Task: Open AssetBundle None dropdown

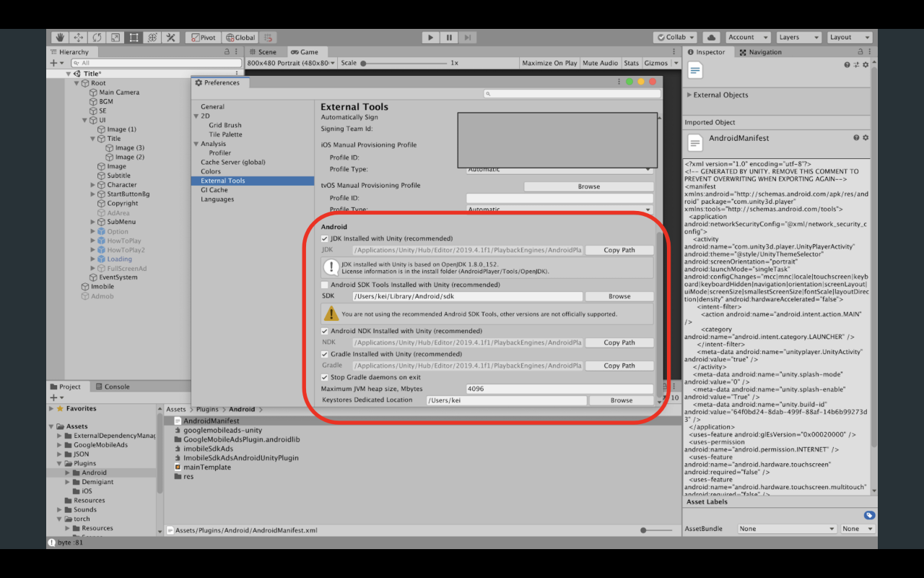Action: click(x=787, y=529)
